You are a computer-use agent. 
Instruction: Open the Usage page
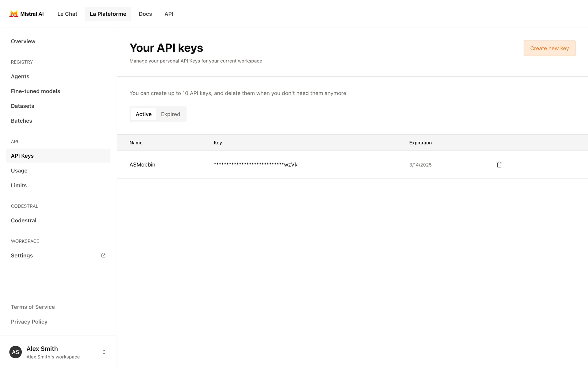[19, 171]
